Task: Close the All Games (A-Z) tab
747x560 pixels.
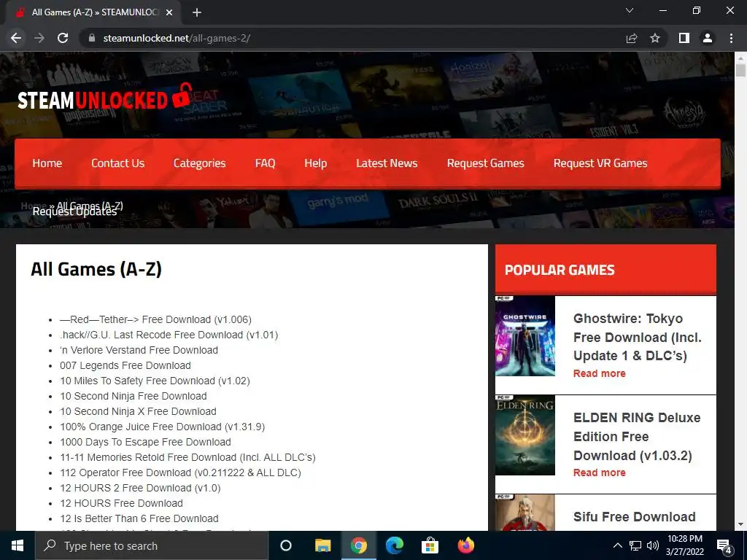Action: [169, 13]
